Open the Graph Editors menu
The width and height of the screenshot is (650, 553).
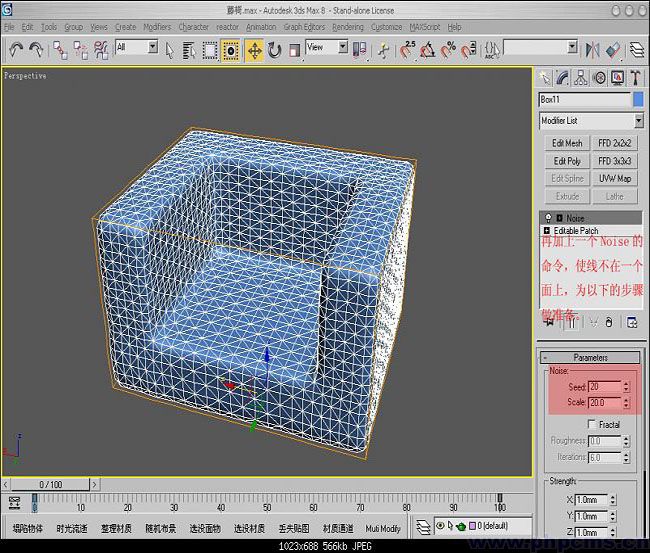tap(304, 27)
